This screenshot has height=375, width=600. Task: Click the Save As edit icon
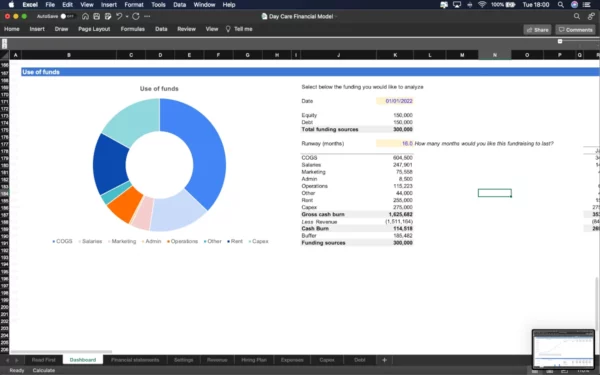[x=108, y=16]
